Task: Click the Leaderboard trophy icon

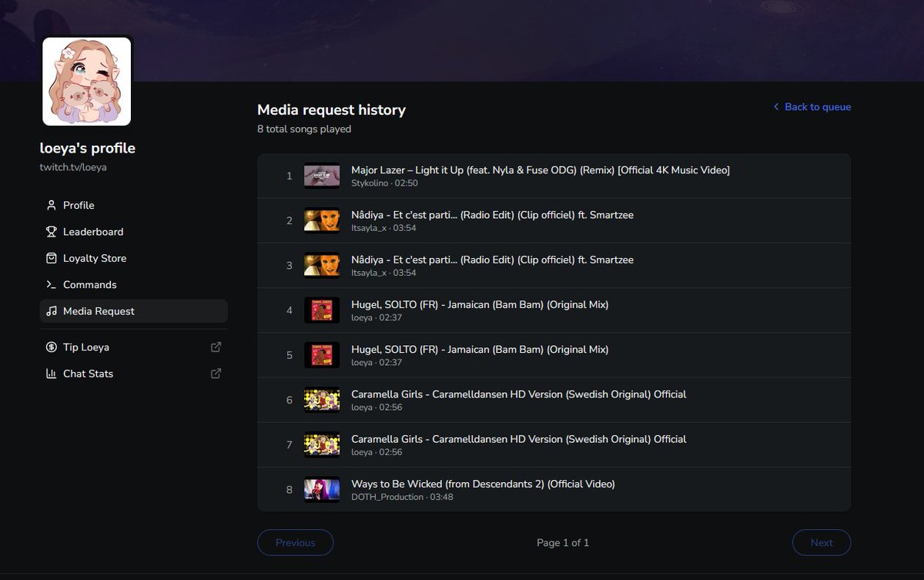Action: (x=52, y=232)
